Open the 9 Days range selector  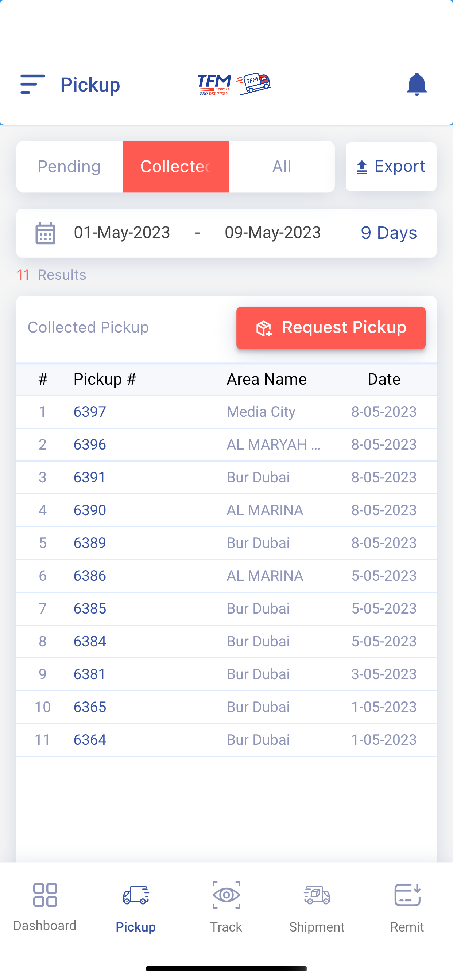(389, 233)
